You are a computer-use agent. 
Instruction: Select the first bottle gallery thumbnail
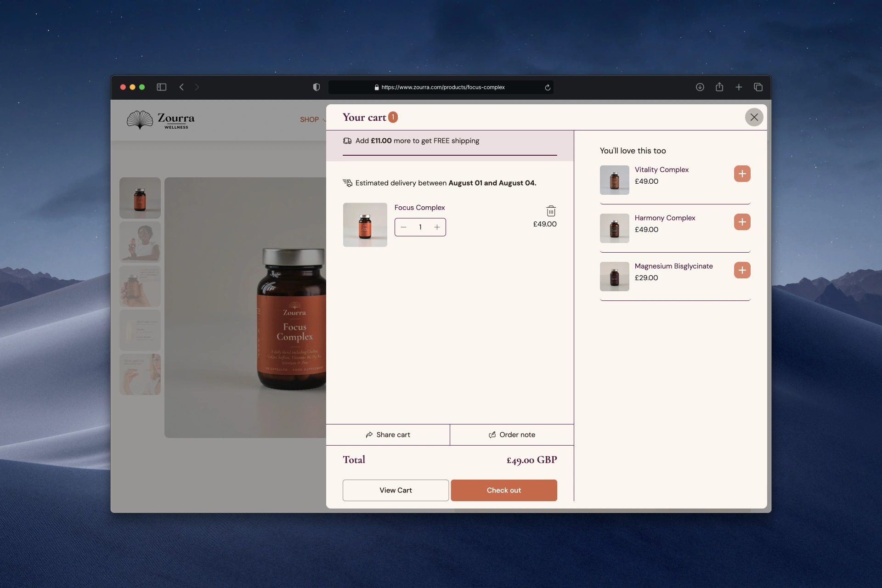[x=140, y=198]
